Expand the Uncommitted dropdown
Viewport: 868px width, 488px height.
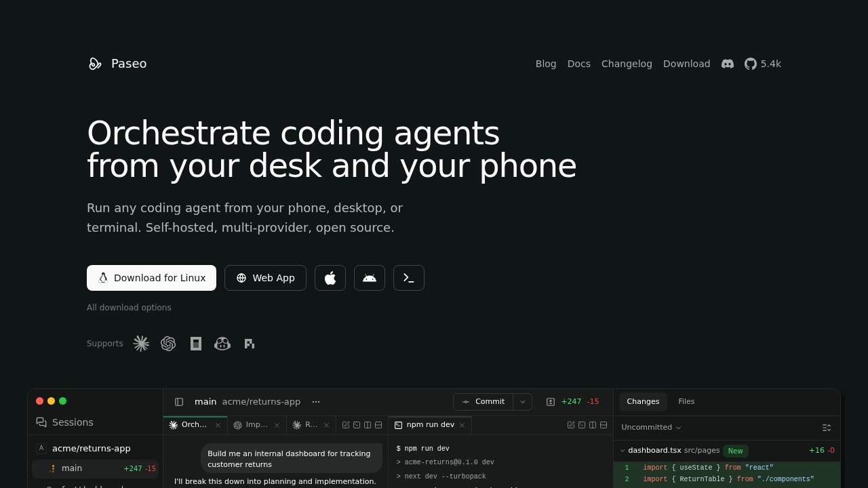click(x=651, y=428)
